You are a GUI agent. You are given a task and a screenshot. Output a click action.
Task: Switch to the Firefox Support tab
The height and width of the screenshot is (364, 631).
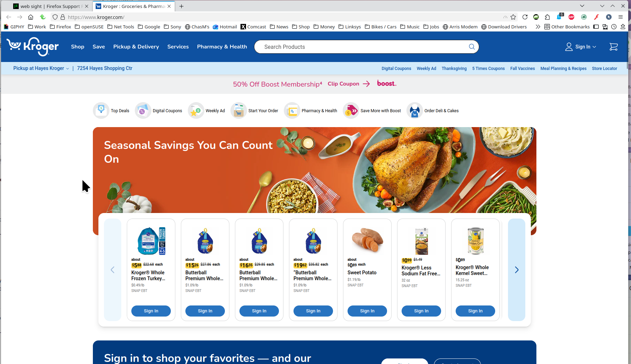tap(51, 6)
